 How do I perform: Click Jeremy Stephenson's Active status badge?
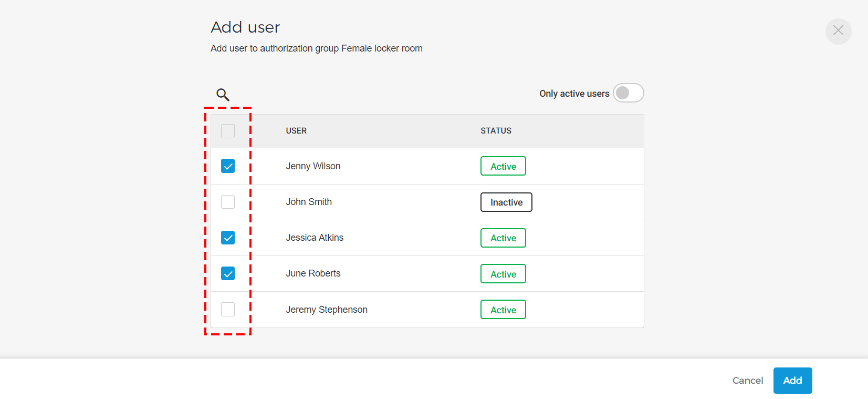(503, 310)
